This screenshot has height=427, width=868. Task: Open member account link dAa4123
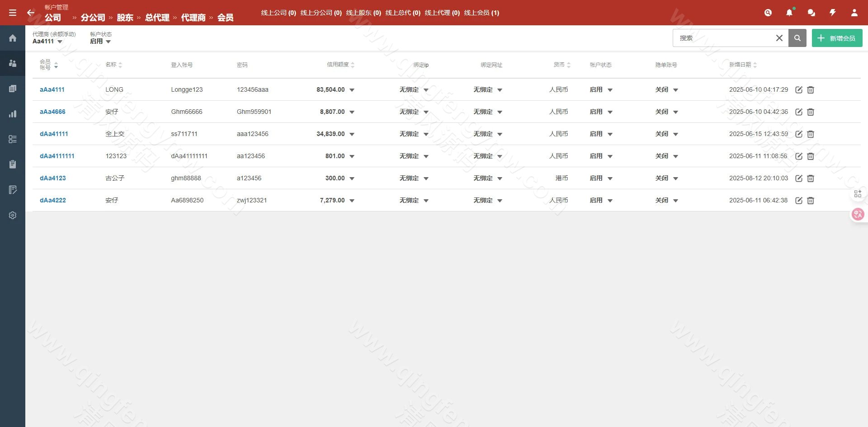click(53, 178)
